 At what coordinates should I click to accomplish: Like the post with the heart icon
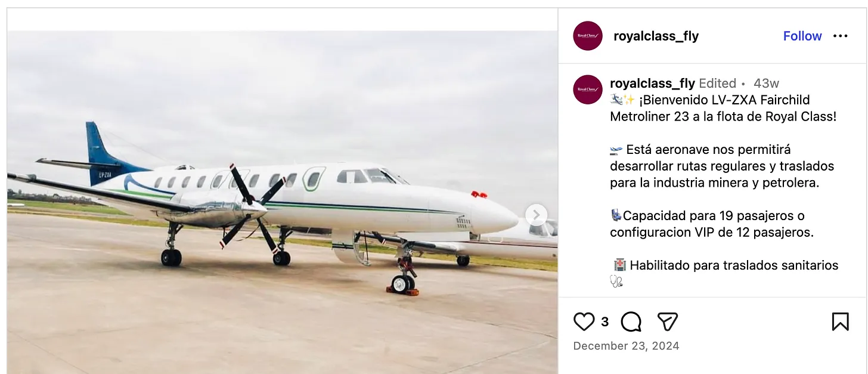coord(584,322)
